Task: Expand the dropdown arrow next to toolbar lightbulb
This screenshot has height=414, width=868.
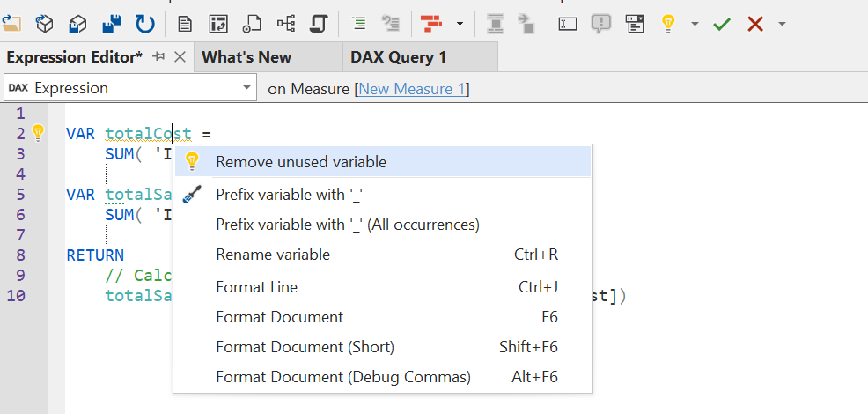Action: click(x=695, y=24)
